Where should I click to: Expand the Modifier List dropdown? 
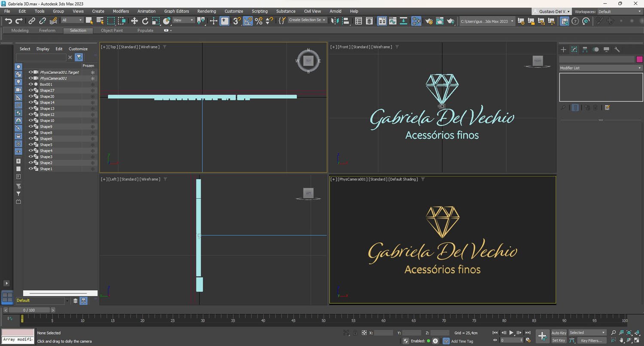pyautogui.click(x=601, y=68)
